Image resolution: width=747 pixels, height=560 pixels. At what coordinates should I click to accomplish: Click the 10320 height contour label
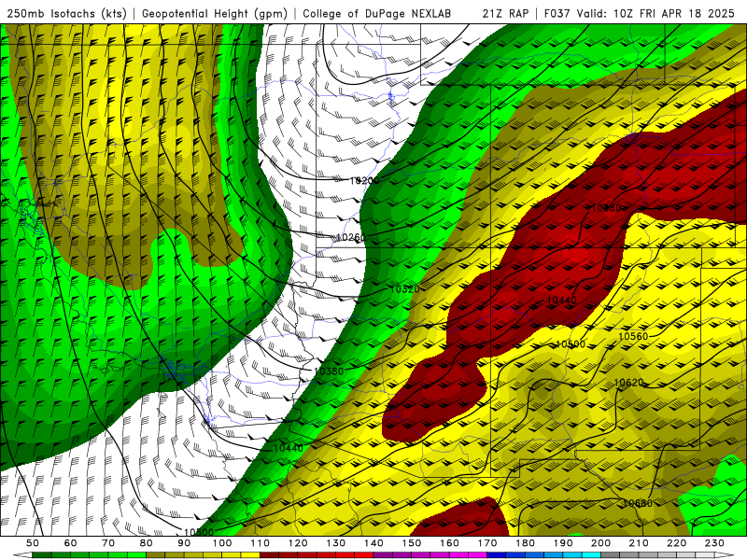pos(404,289)
